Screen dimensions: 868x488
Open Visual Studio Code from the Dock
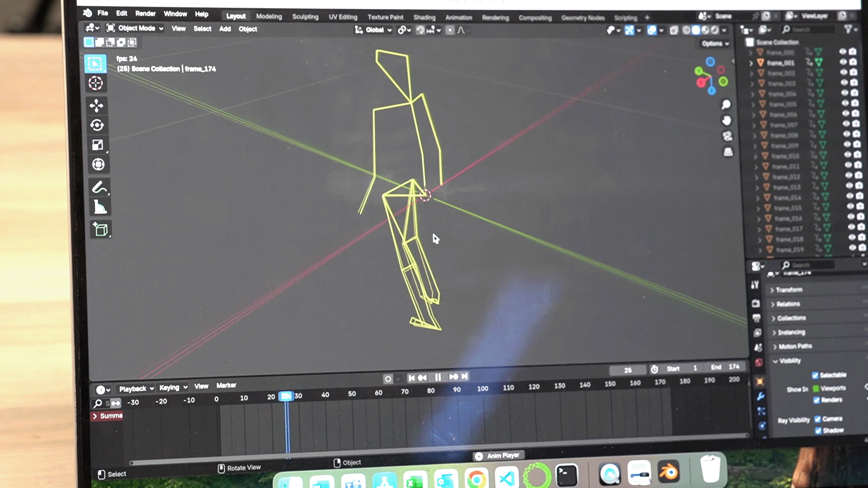(x=506, y=478)
